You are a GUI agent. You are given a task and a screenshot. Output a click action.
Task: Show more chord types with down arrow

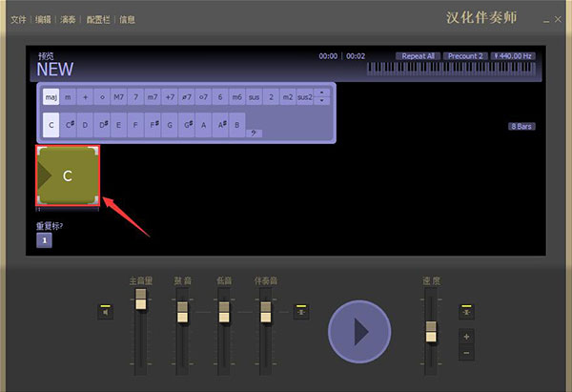point(322,101)
